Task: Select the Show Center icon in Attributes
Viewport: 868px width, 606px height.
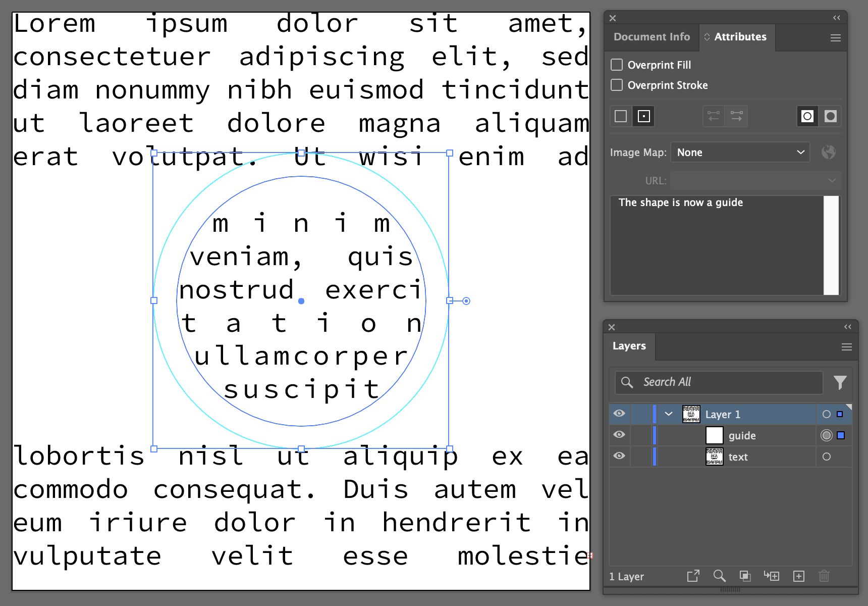Action: tap(643, 117)
